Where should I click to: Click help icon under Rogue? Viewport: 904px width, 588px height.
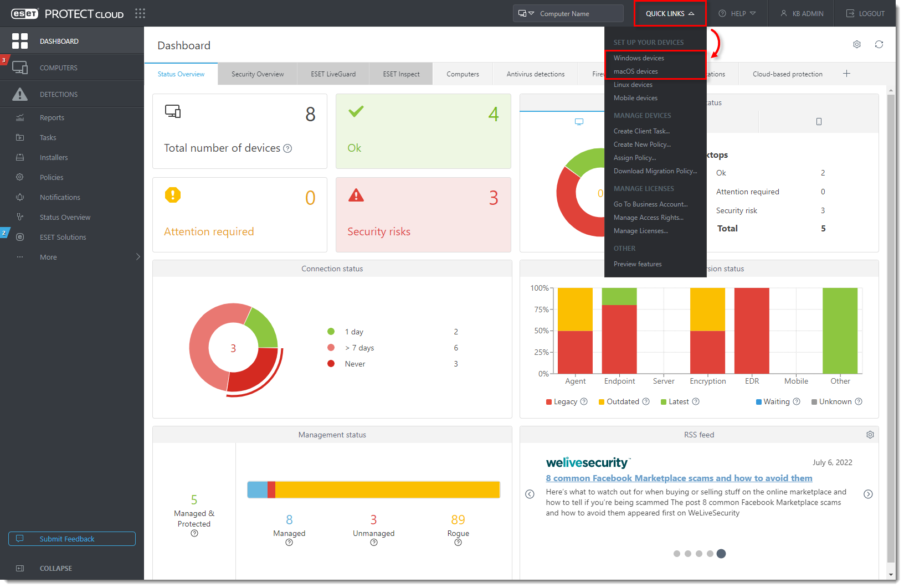pos(458,543)
